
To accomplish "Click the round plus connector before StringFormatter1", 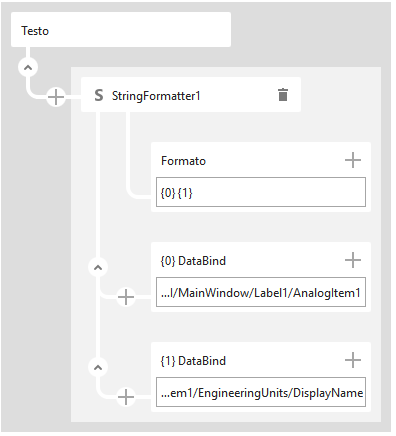I will tap(56, 97).
